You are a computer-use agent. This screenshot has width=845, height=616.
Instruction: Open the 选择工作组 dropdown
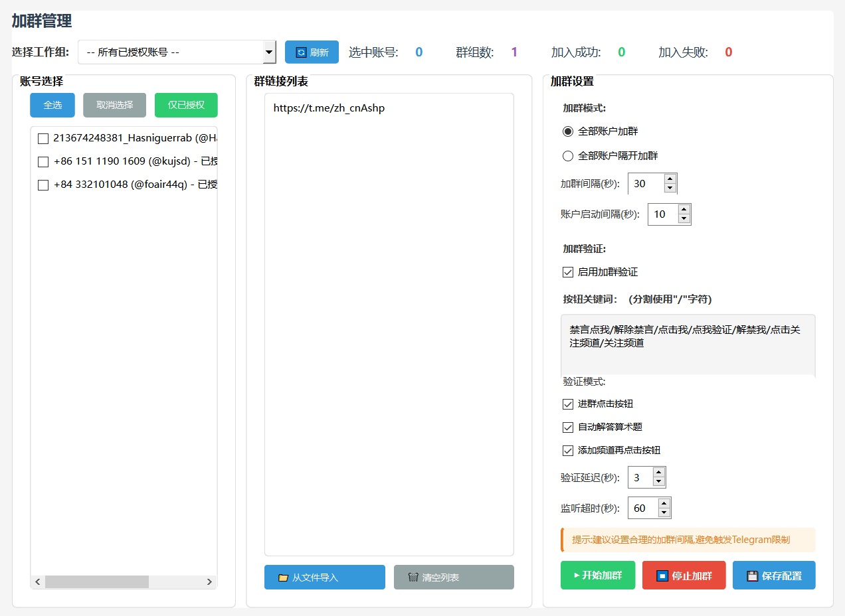(177, 52)
